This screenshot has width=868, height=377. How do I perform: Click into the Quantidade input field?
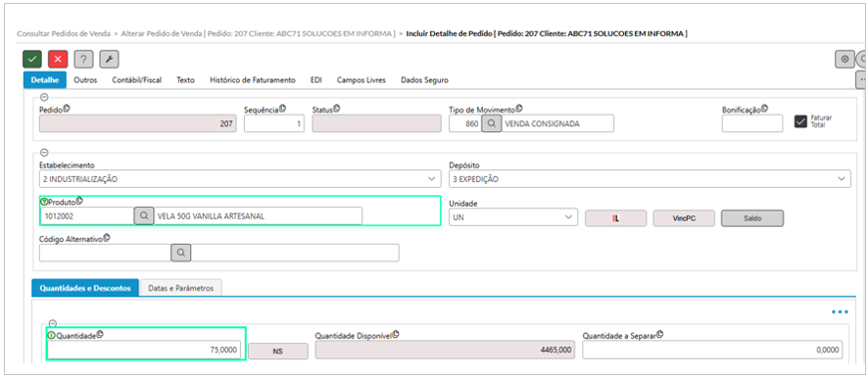(144, 349)
